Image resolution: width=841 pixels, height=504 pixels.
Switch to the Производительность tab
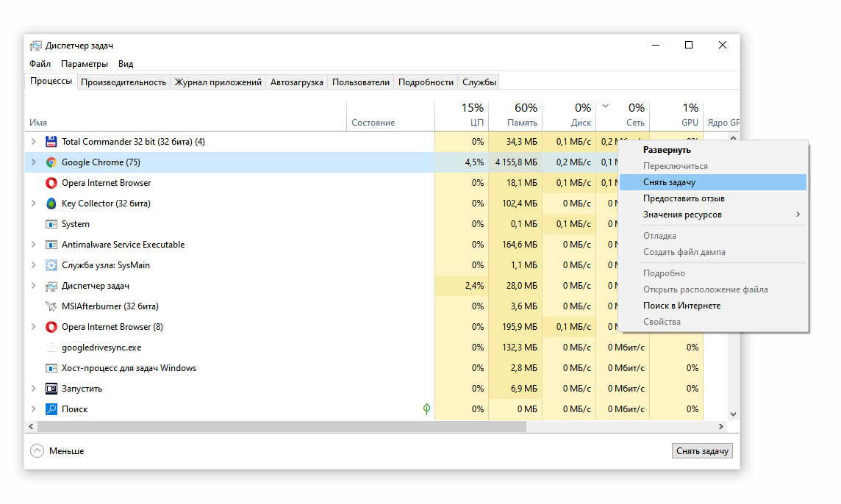point(124,82)
